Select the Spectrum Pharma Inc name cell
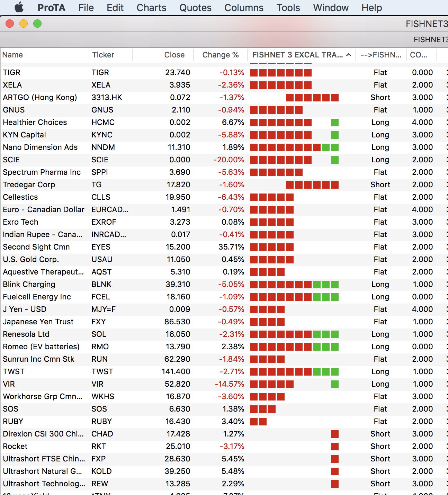448x495 pixels. 42,172
